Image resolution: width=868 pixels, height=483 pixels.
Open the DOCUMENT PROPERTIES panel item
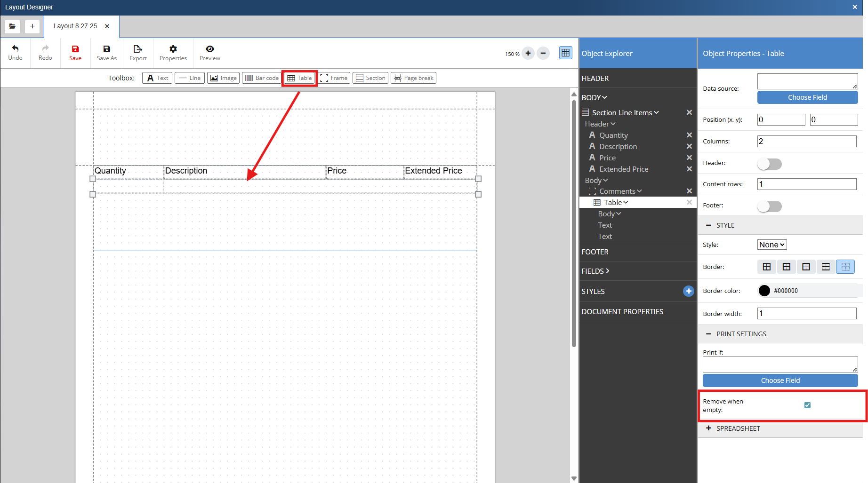coord(622,312)
